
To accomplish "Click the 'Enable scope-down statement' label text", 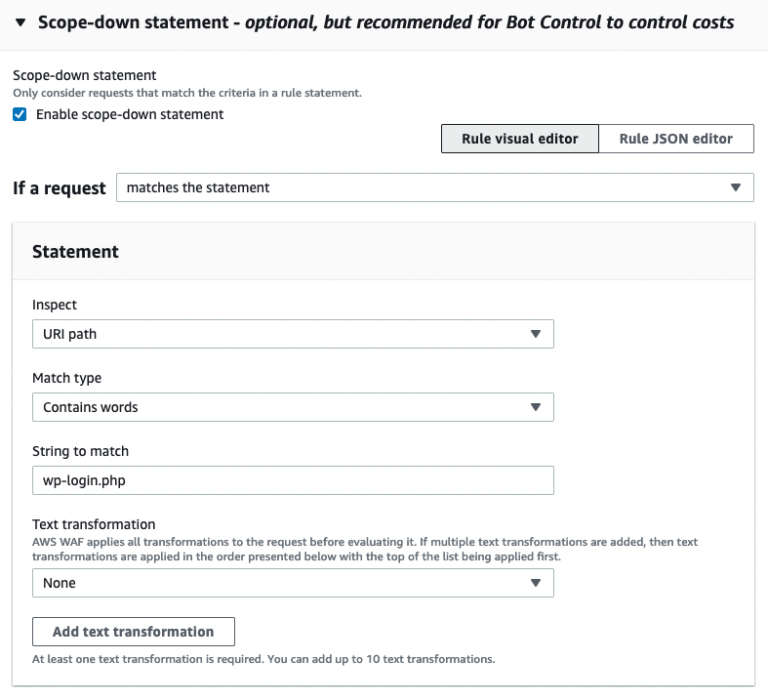I will (130, 114).
